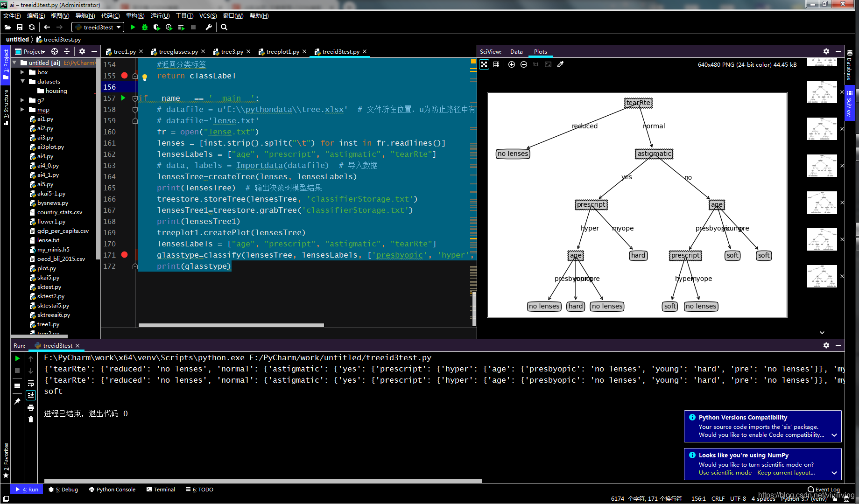Switch to treeplot1.py editor tab

coord(282,51)
